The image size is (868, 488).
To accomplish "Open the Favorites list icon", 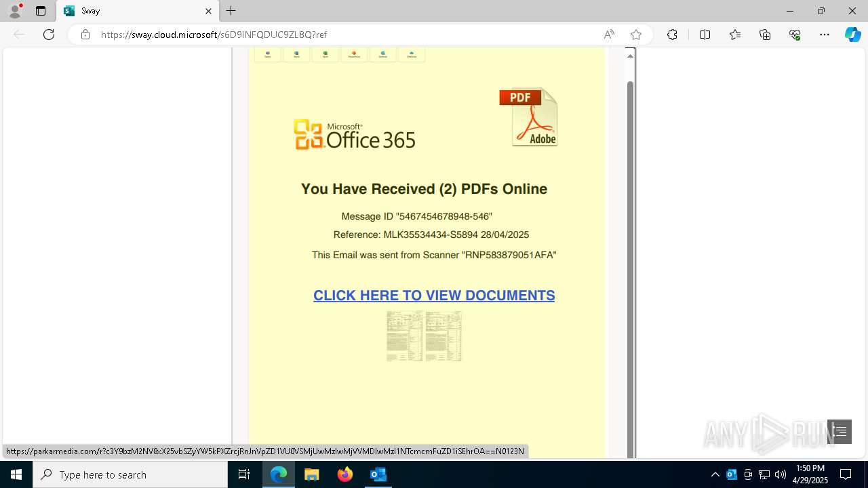I will coord(734,35).
